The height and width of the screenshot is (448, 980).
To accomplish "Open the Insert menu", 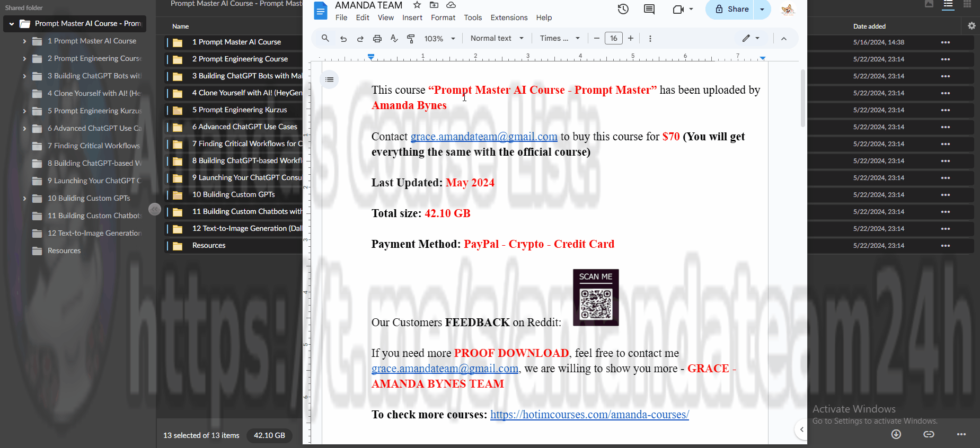I will coord(412,17).
